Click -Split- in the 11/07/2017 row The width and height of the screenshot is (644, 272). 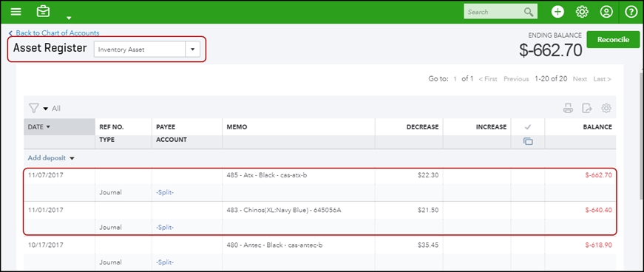(x=165, y=192)
